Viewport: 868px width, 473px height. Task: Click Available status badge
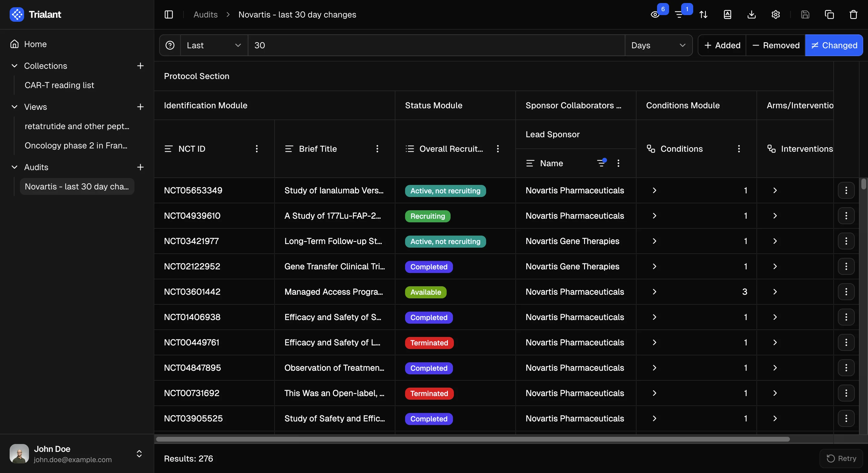click(426, 292)
